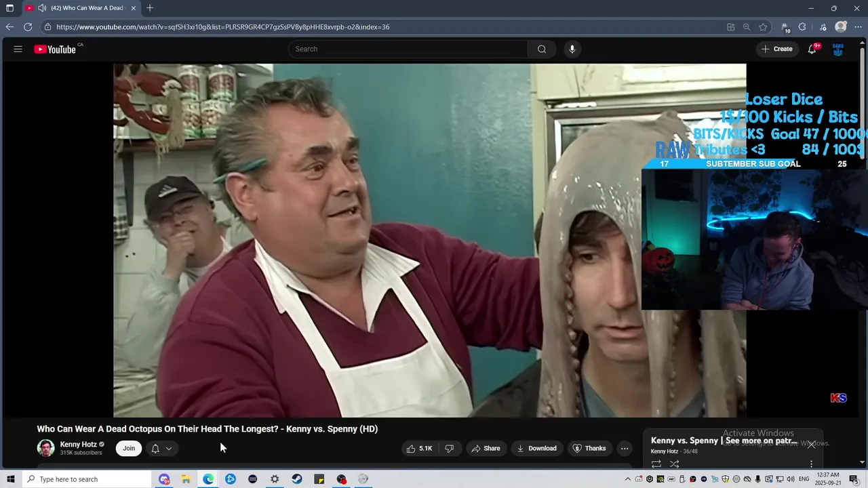This screenshot has height=488, width=868.
Task: Open the tab actions menu icon
Action: coord(9,8)
